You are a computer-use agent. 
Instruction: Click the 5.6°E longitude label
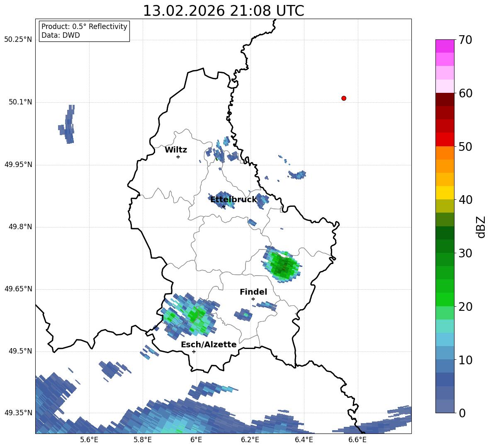tap(89, 440)
